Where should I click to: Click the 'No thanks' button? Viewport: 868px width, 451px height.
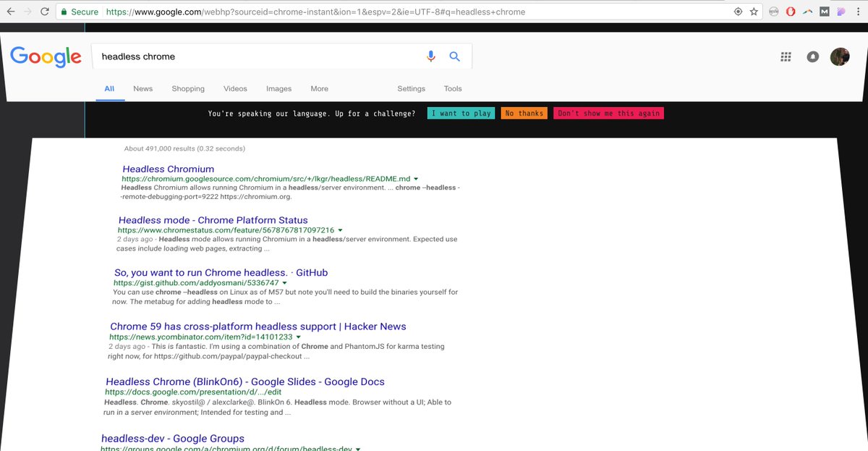[524, 113]
